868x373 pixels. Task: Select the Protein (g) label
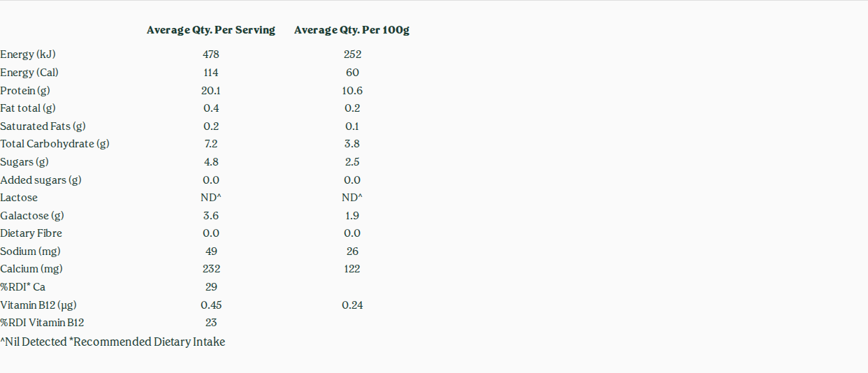point(25,91)
